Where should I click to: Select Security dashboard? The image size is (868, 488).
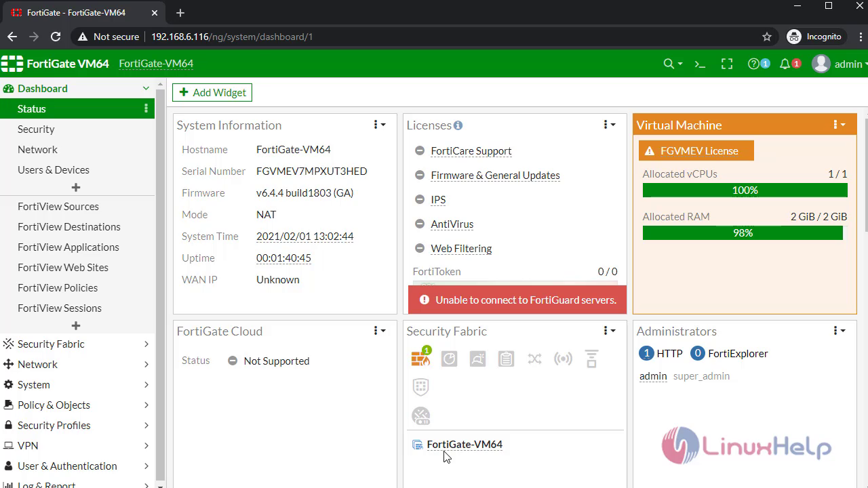[36, 129]
